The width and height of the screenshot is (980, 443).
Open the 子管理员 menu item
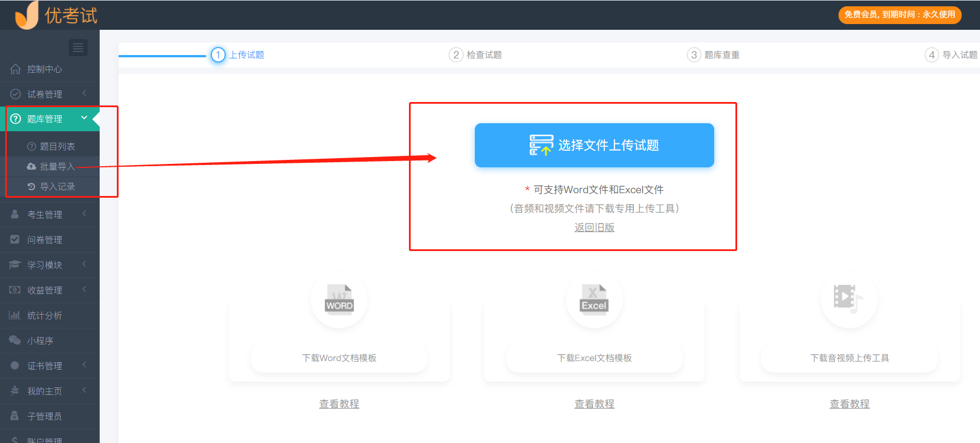(50, 416)
